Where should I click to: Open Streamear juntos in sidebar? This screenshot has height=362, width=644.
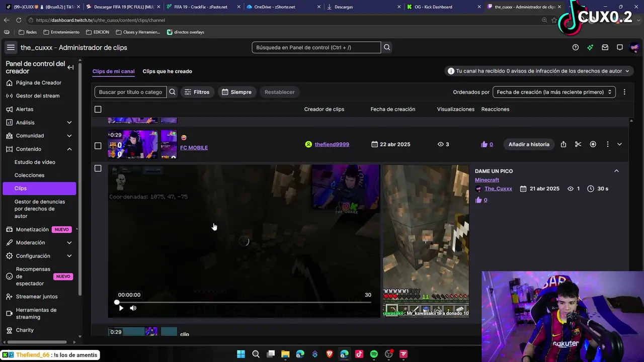tap(37, 297)
